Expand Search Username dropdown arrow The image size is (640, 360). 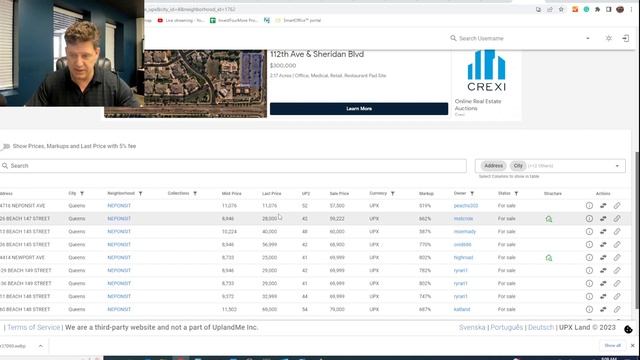[x=588, y=38]
